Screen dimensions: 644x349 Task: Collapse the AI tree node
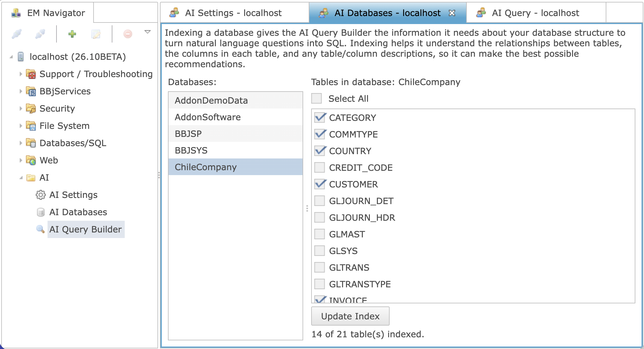click(x=21, y=178)
